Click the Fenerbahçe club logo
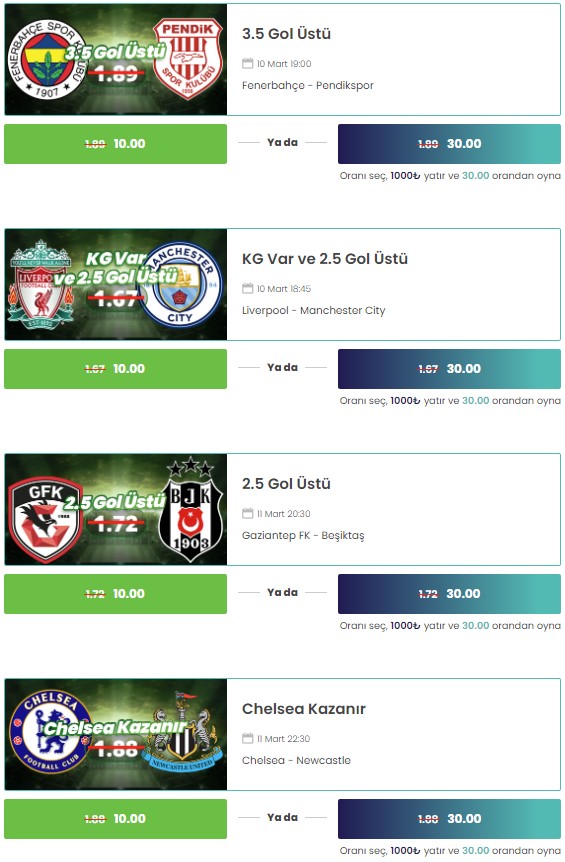565x862 pixels. click(x=47, y=59)
